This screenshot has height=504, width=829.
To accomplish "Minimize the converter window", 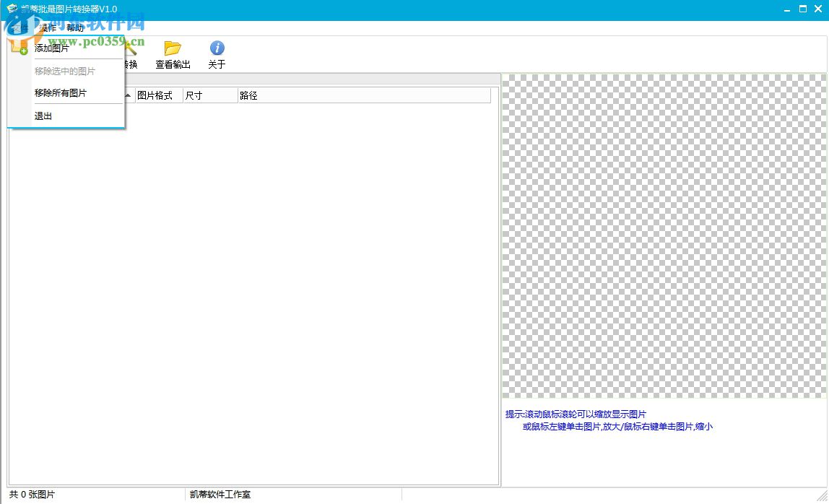I will [787, 9].
